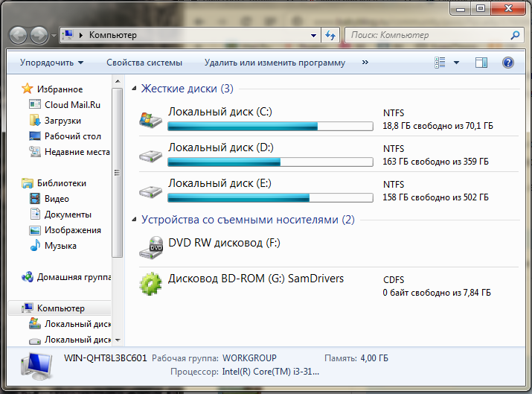Image resolution: width=532 pixels, height=394 pixels.
Task: Show more toolbar commands chevron
Action: point(365,62)
